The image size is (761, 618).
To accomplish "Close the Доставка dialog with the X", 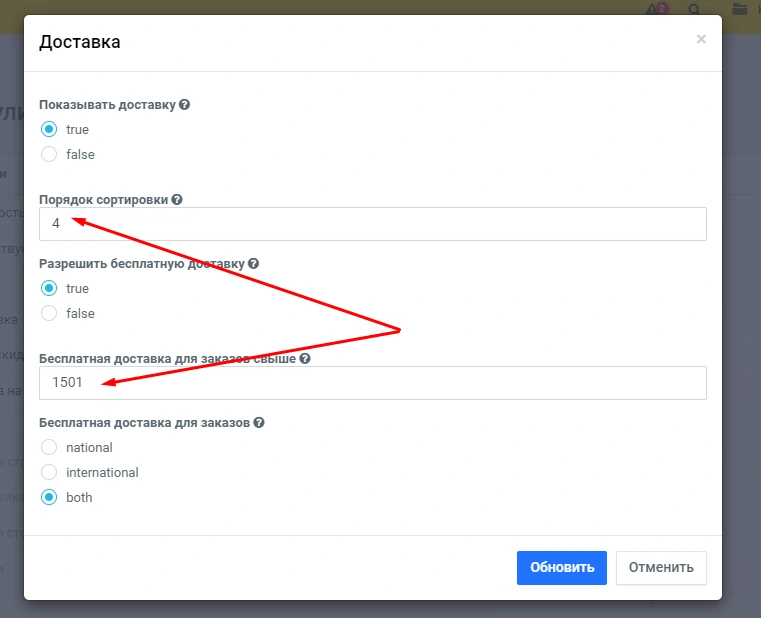I will click(701, 39).
